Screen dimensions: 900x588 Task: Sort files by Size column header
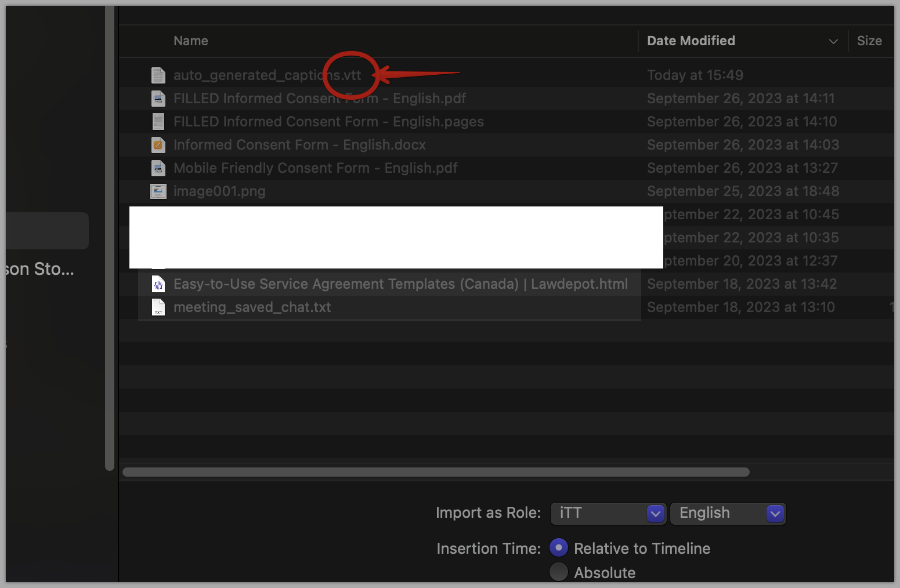(869, 41)
